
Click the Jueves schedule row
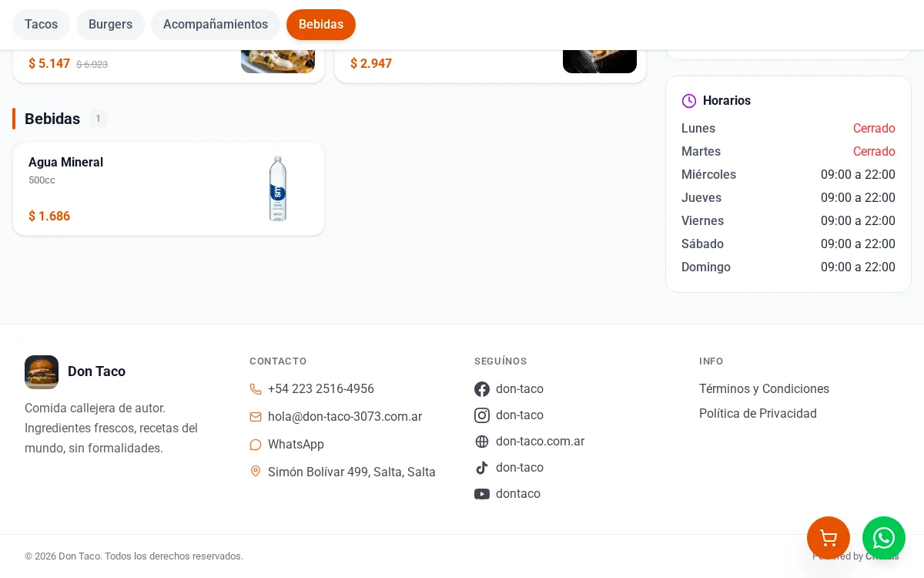(788, 198)
